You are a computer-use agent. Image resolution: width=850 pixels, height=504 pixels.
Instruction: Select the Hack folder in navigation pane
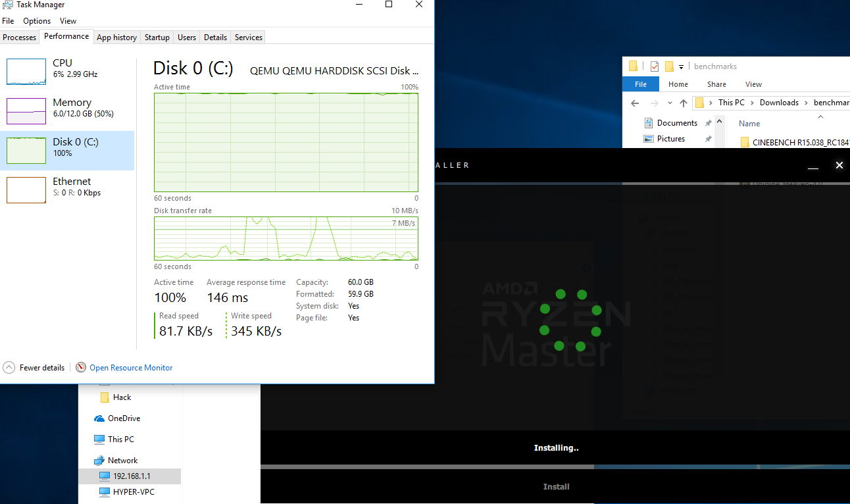click(115, 397)
